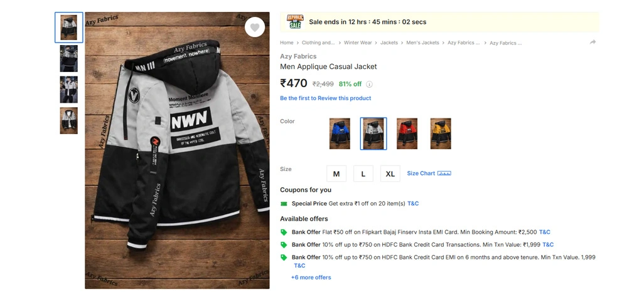644x292 pixels.
Task: Choose size L
Action: point(363,174)
